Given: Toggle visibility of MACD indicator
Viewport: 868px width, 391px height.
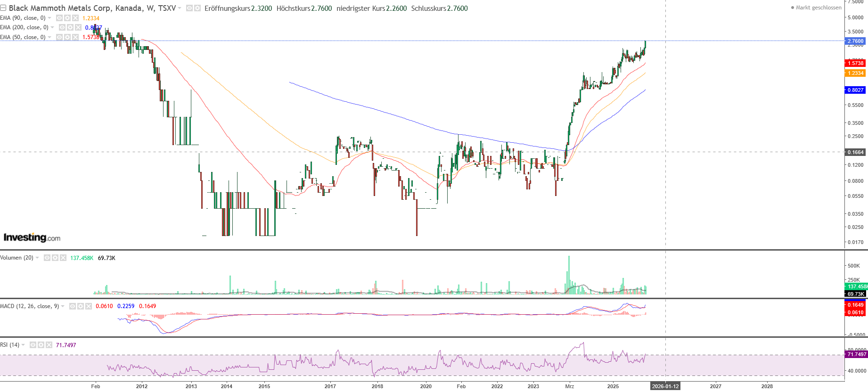Looking at the screenshot, I should (x=73, y=306).
